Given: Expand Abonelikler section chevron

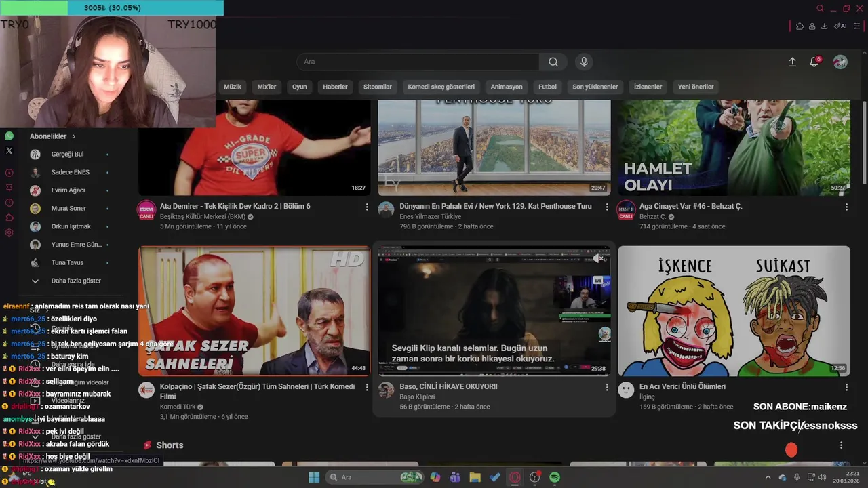Looking at the screenshot, I should click(x=73, y=136).
